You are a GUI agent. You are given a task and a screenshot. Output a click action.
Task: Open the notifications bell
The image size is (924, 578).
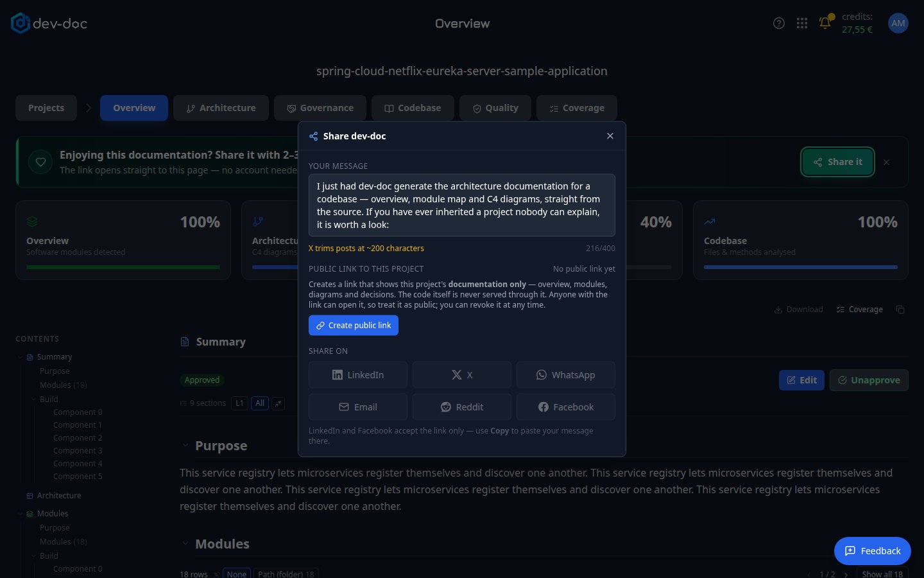coord(825,23)
